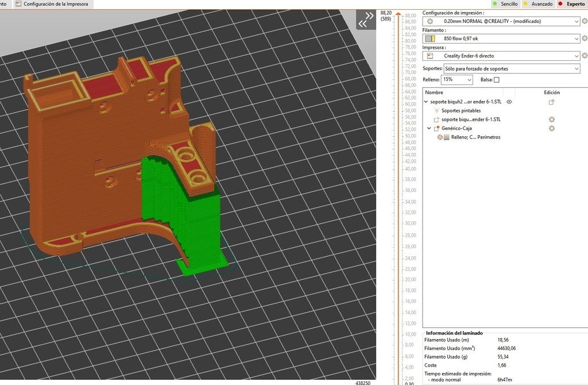Toggle the Balsa checkbox
The image size is (588, 385).
(x=497, y=80)
